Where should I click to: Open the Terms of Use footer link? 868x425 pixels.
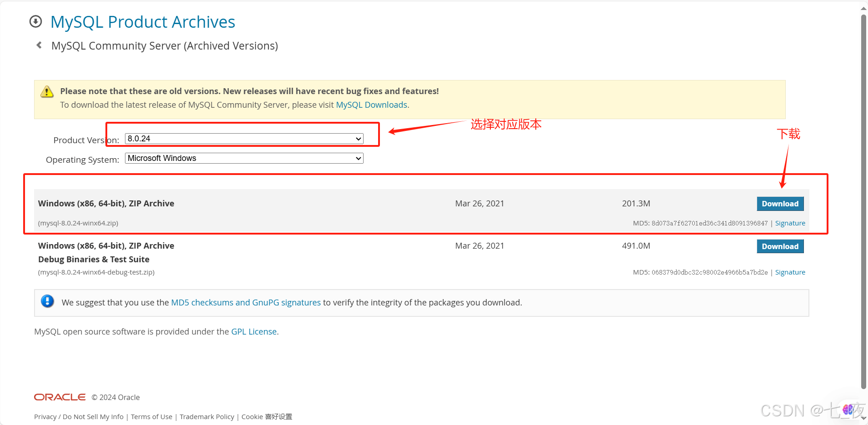(x=151, y=417)
